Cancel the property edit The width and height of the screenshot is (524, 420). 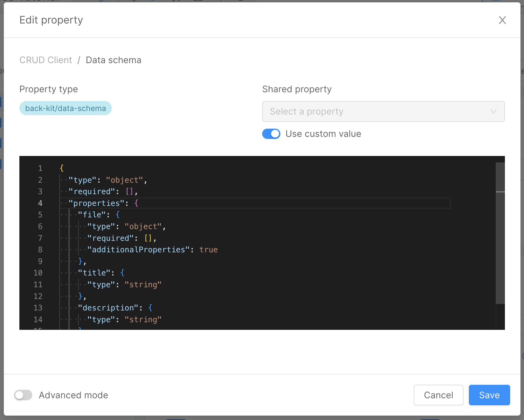pyautogui.click(x=438, y=395)
